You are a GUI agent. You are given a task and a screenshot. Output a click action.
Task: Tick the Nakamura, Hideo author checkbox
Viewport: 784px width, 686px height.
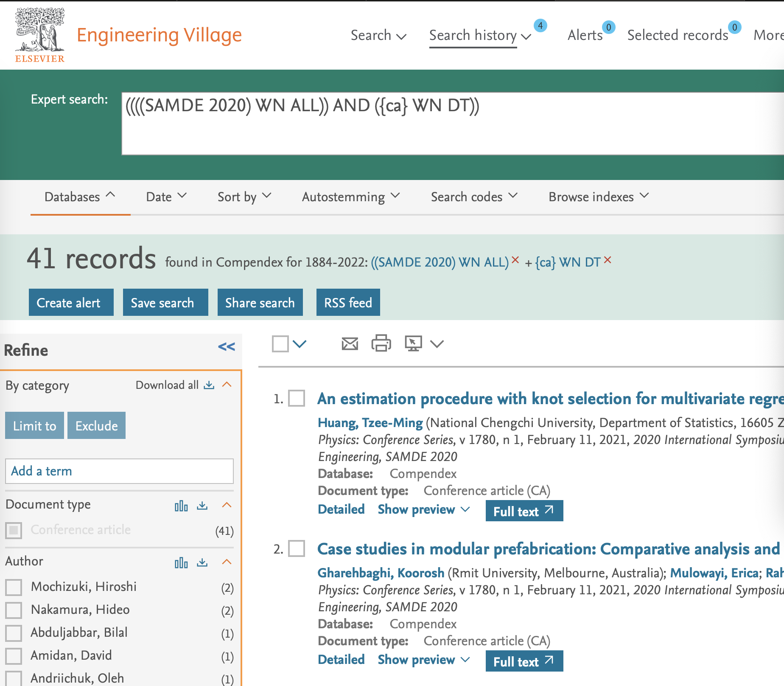[x=14, y=610]
